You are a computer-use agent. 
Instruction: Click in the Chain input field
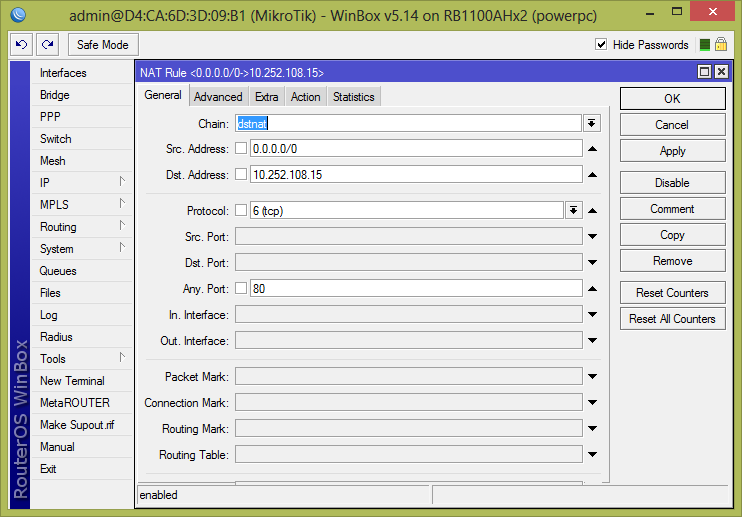coord(408,123)
